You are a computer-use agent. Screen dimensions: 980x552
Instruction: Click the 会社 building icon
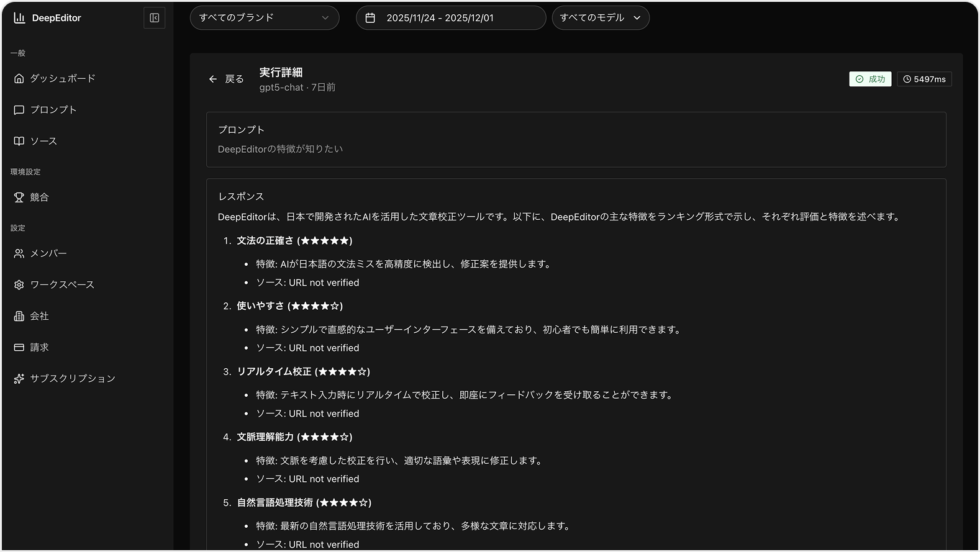19,317
